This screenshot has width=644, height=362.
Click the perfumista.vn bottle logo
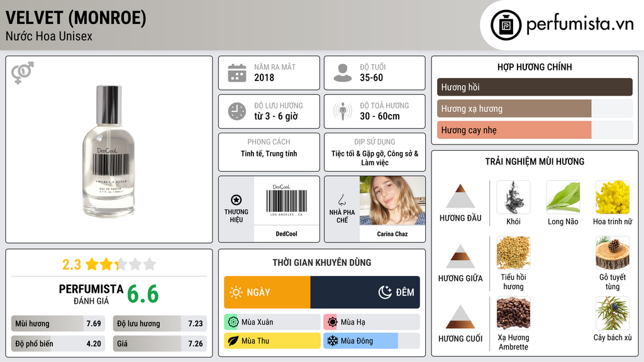[506, 25]
